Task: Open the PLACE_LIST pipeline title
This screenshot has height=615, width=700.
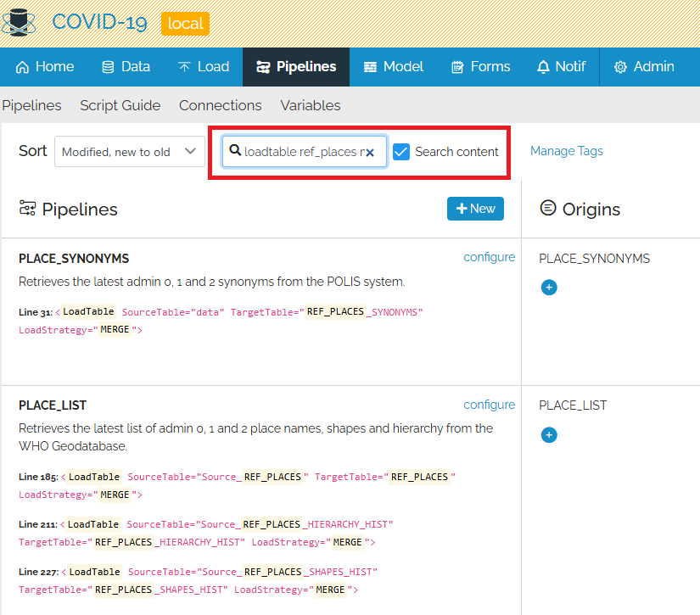Action: (x=53, y=405)
